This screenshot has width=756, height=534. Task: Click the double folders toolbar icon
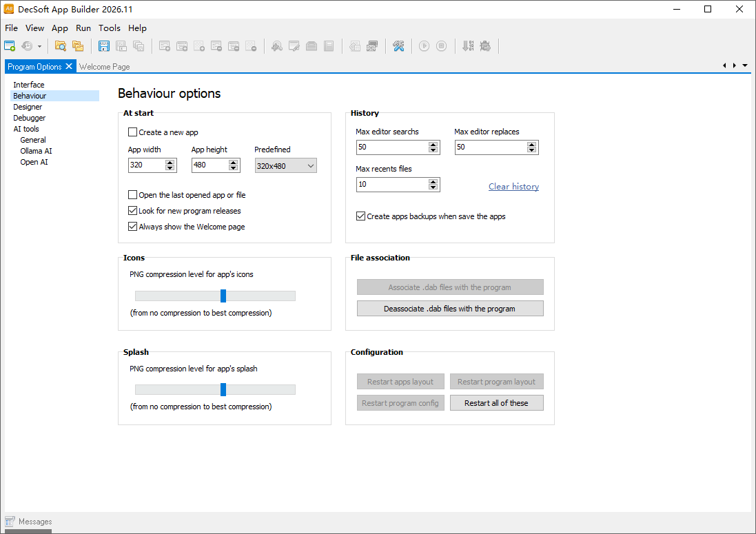point(78,45)
